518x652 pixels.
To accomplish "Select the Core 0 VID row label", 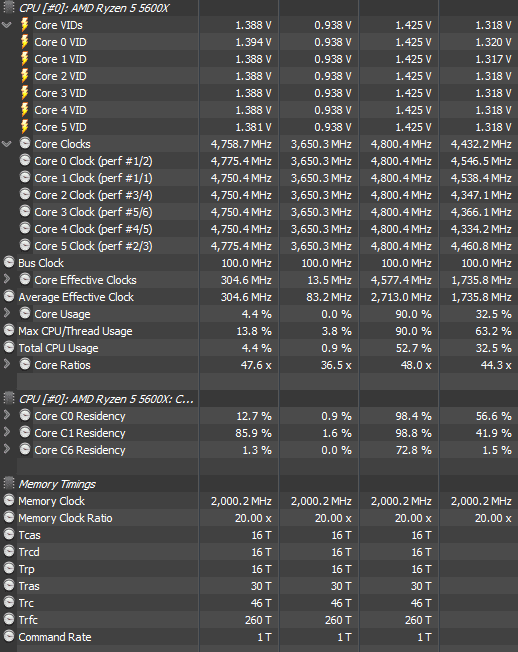I will click(60, 42).
